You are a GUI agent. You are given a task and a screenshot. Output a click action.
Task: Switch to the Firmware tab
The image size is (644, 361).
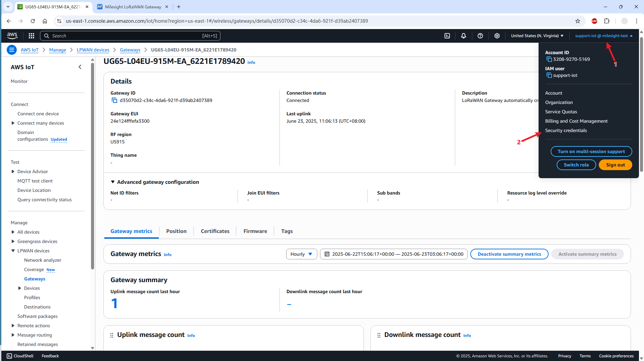click(x=255, y=231)
